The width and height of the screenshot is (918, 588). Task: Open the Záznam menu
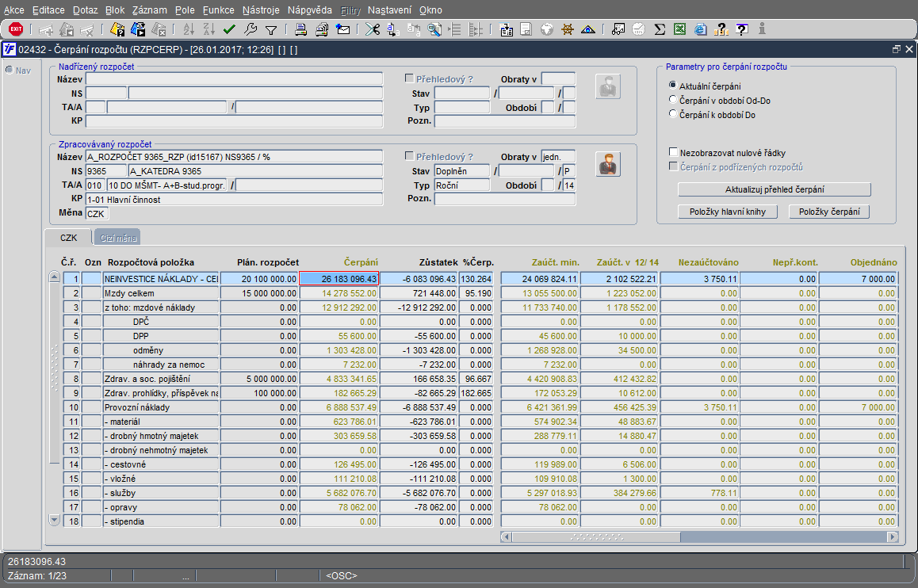(x=148, y=10)
